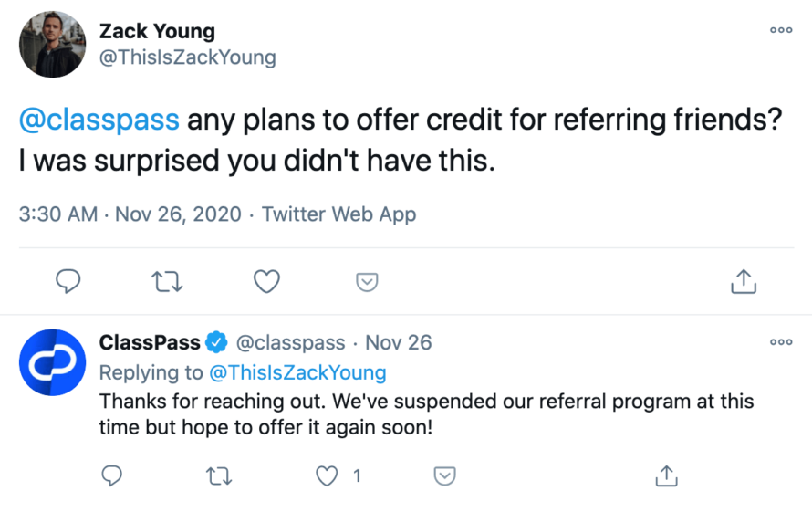
Task: Open Zack Young's profile picture
Action: point(51,46)
